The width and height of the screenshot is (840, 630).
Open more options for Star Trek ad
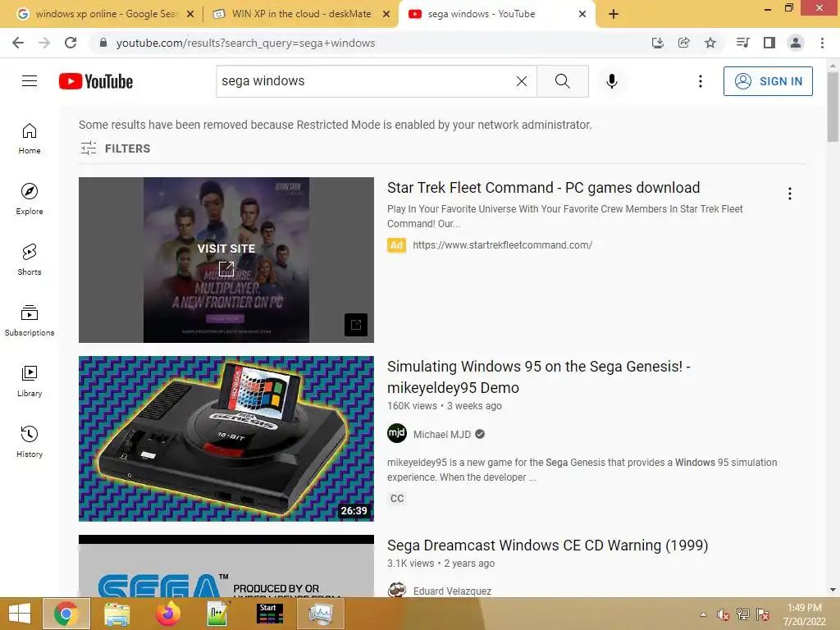(790, 194)
